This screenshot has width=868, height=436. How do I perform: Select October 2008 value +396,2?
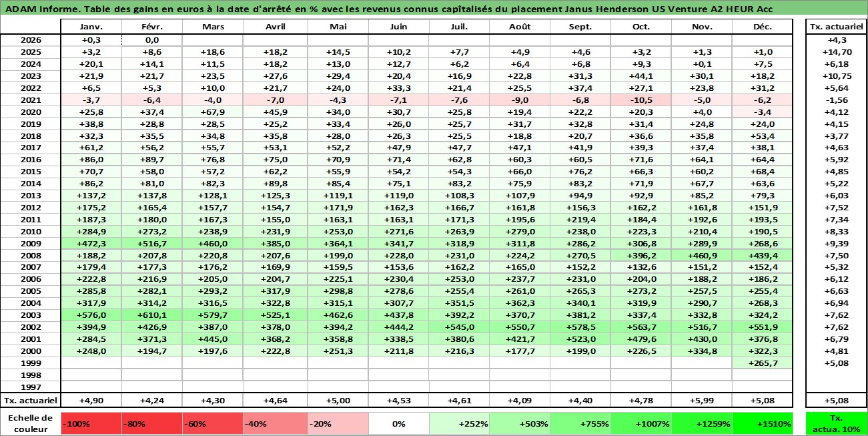(x=640, y=255)
